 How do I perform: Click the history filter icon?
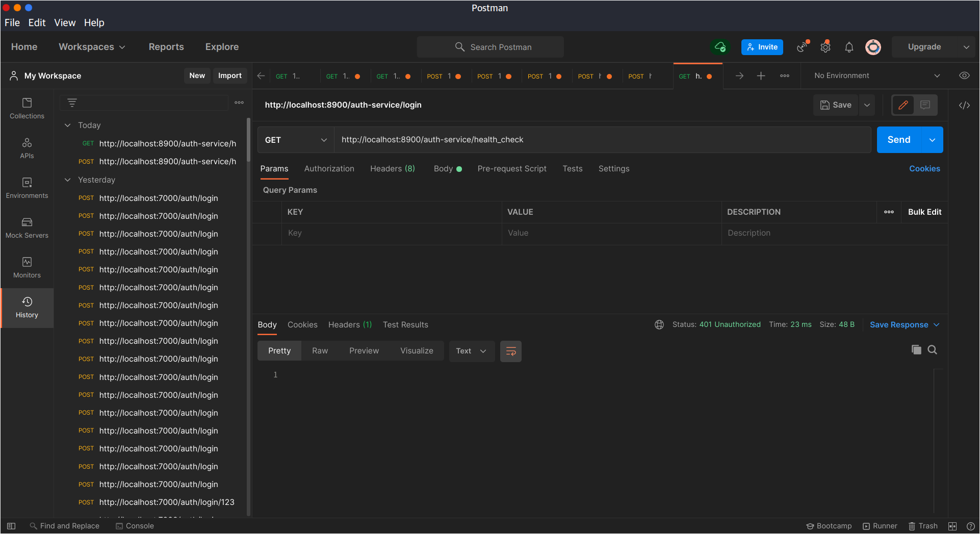72,103
